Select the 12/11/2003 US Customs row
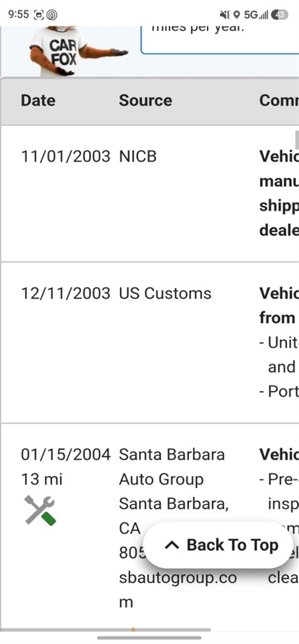The width and height of the screenshot is (299, 644). click(x=149, y=342)
